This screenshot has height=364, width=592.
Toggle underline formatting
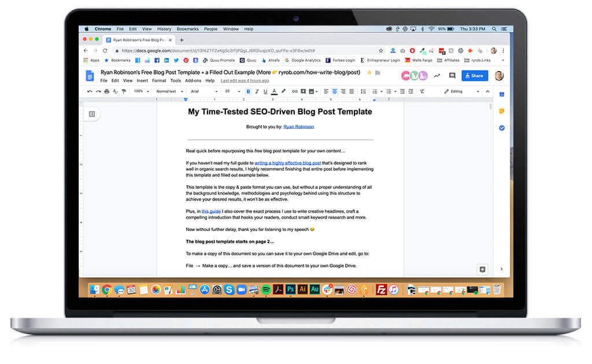264,91
